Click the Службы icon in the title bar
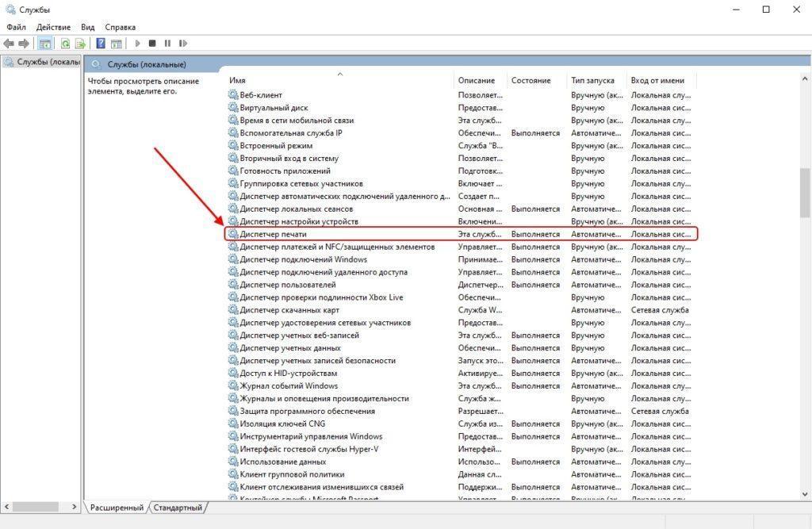The image size is (812, 529). (x=10, y=10)
